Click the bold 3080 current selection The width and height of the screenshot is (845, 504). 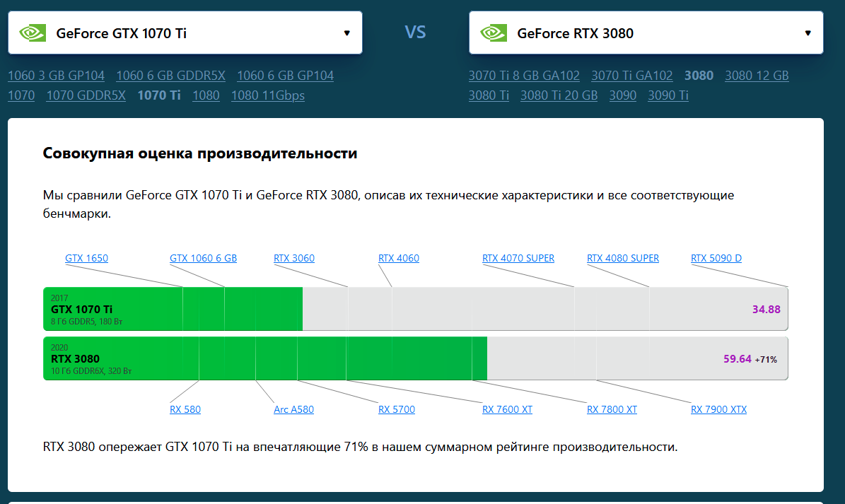click(x=699, y=76)
